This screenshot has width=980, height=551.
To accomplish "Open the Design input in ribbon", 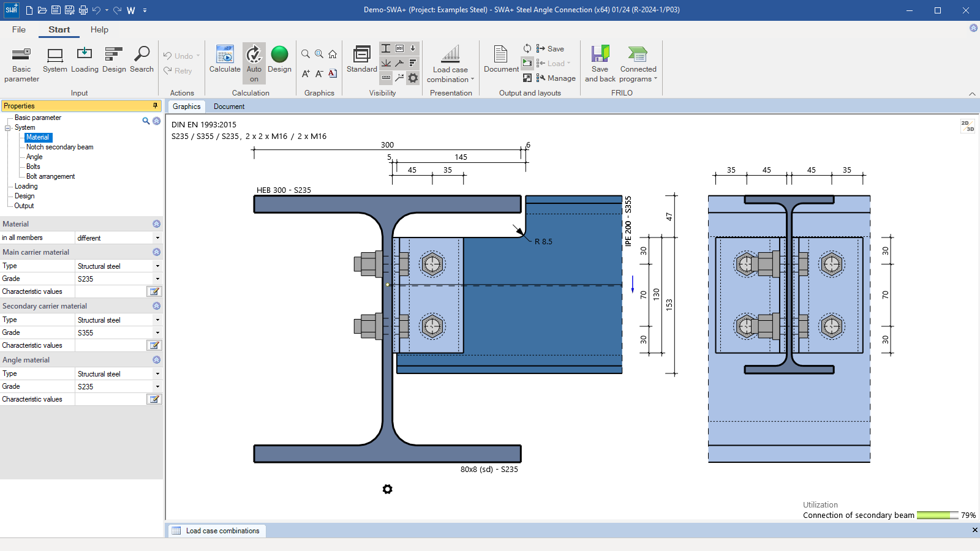I will 114,60.
